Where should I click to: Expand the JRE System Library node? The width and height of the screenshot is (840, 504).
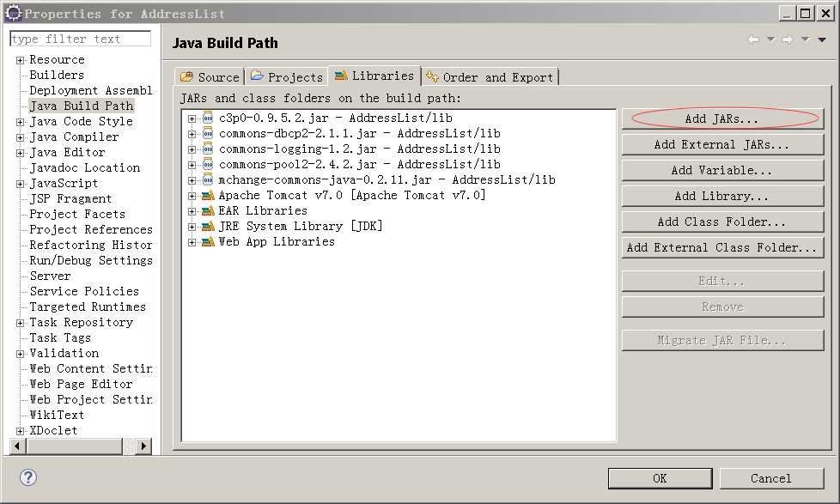point(192,227)
